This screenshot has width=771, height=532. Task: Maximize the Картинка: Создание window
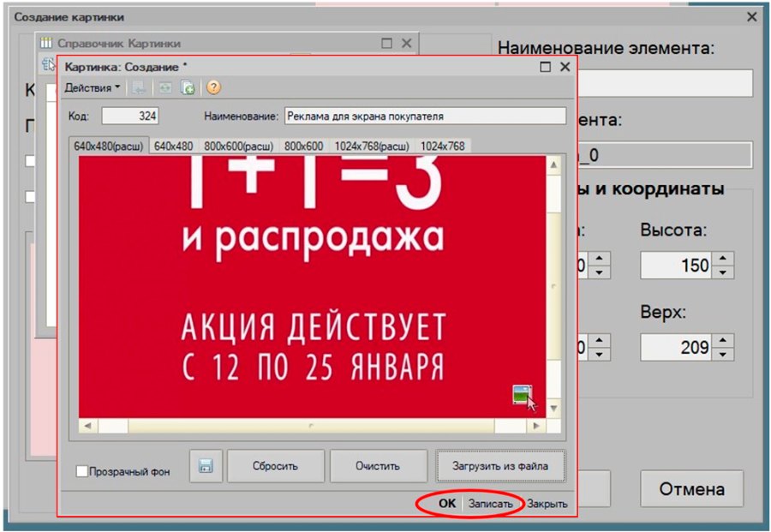pyautogui.click(x=546, y=67)
